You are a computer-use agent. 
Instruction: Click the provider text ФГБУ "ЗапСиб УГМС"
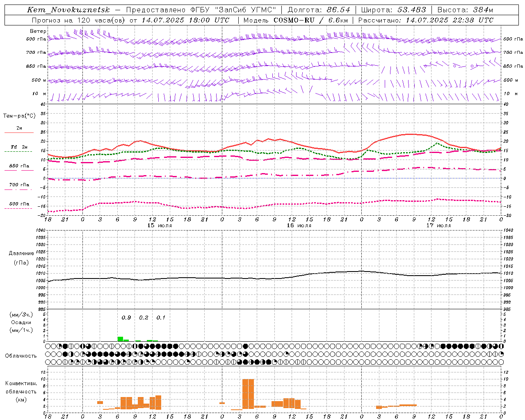pyautogui.click(x=233, y=10)
